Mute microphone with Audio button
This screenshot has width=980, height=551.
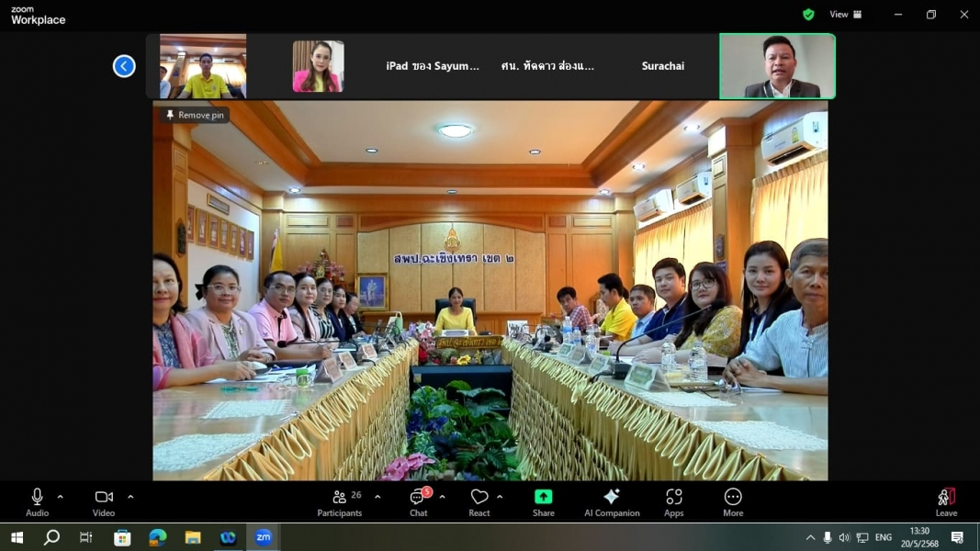pyautogui.click(x=37, y=502)
